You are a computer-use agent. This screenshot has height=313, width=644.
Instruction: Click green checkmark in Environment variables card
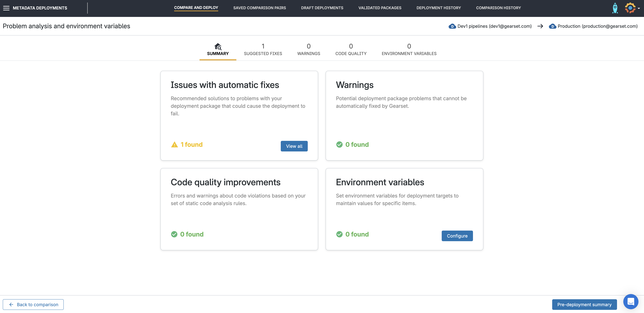339,234
